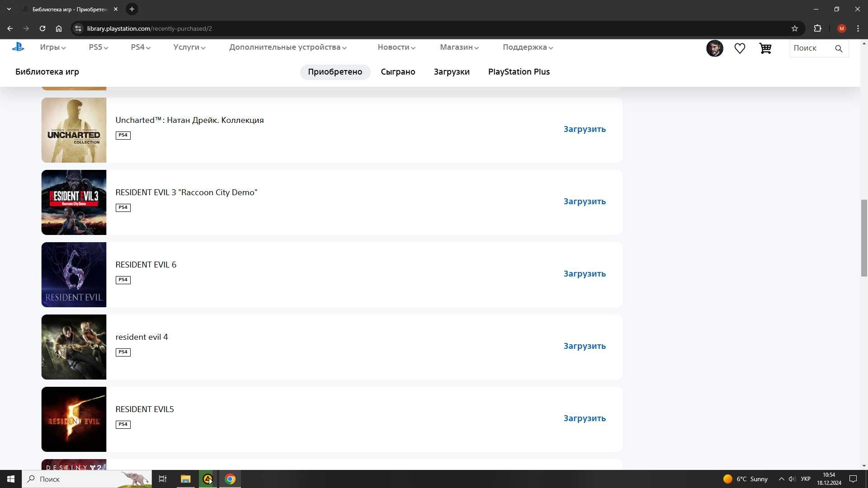868x488 pixels.
Task: Switch keyboard language УКР
Action: [x=806, y=479]
